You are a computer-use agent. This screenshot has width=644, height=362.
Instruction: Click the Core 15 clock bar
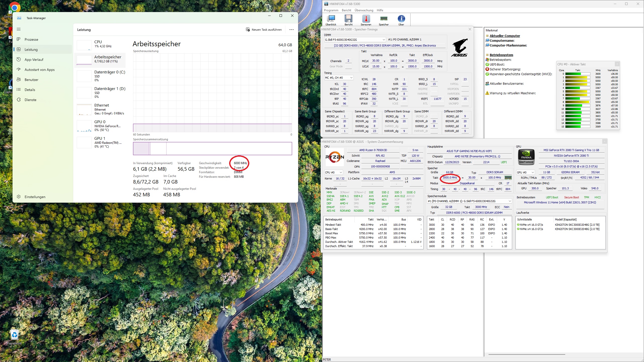click(x=578, y=127)
